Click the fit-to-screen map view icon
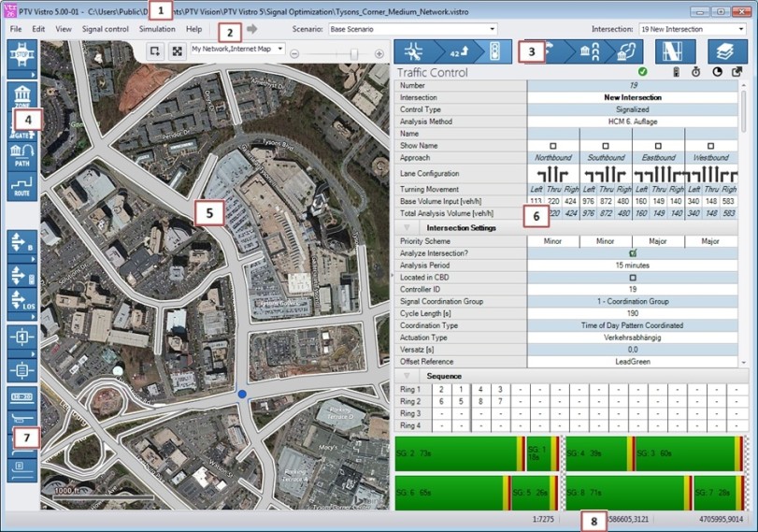Viewport: 758px width, 532px height. pyautogui.click(x=176, y=52)
